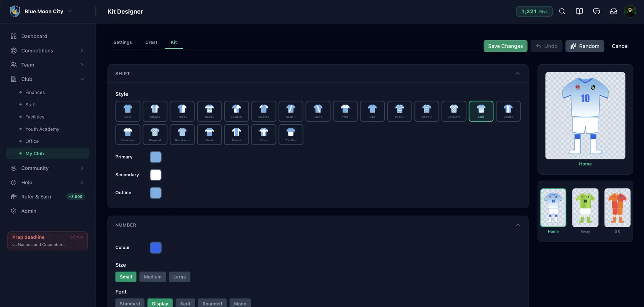Open the inbox tray icon
Viewport: 644px width, 307px height.
click(614, 11)
